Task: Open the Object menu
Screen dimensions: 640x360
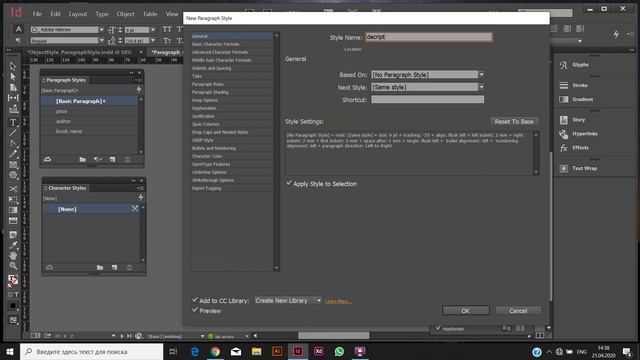Action: tap(125, 14)
